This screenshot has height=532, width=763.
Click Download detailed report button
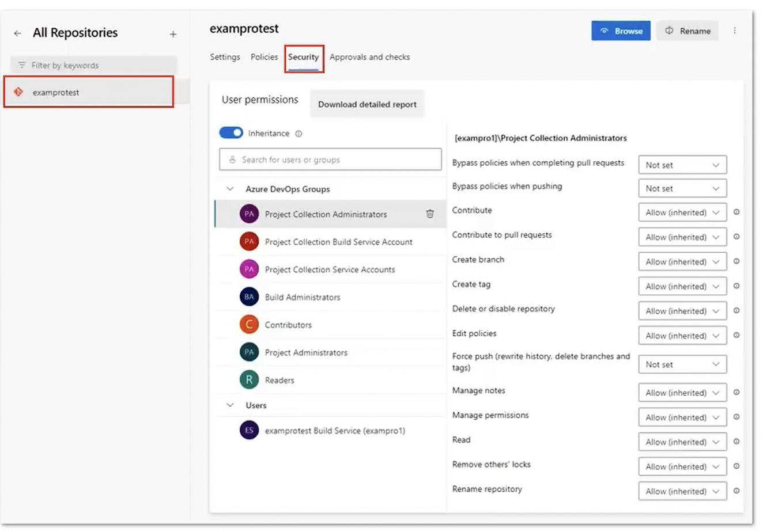coord(367,104)
